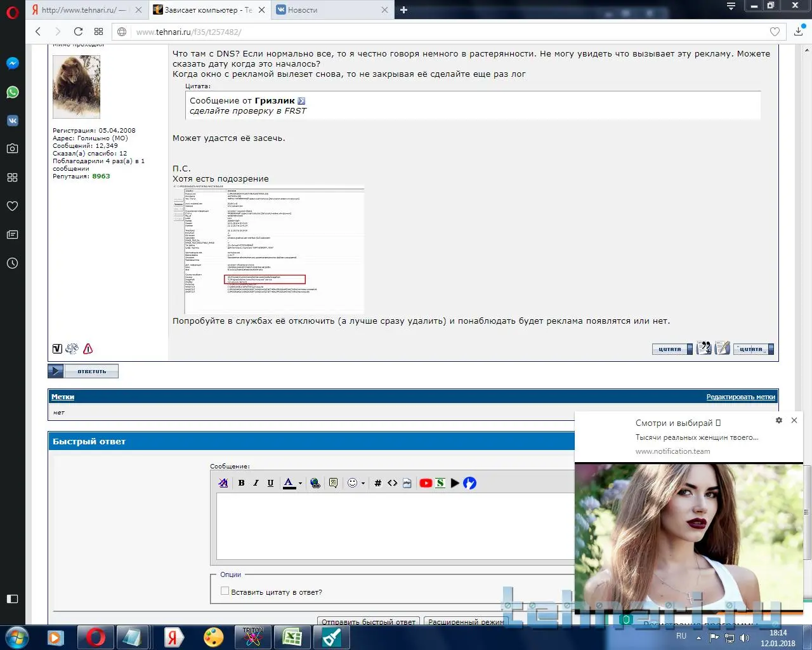
Task: Add page to bookmarks with heart icon
Action: pyautogui.click(x=775, y=32)
